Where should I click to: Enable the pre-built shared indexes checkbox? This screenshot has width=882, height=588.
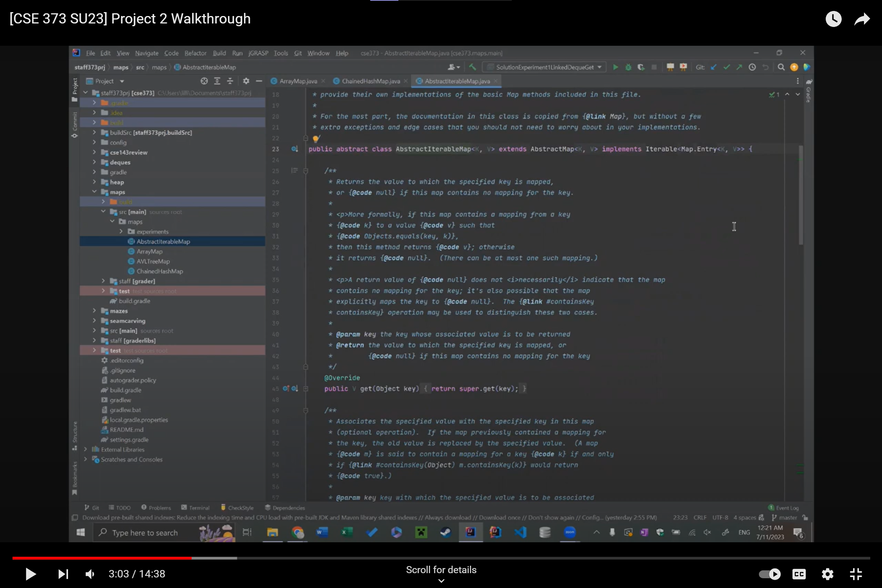tap(74, 518)
